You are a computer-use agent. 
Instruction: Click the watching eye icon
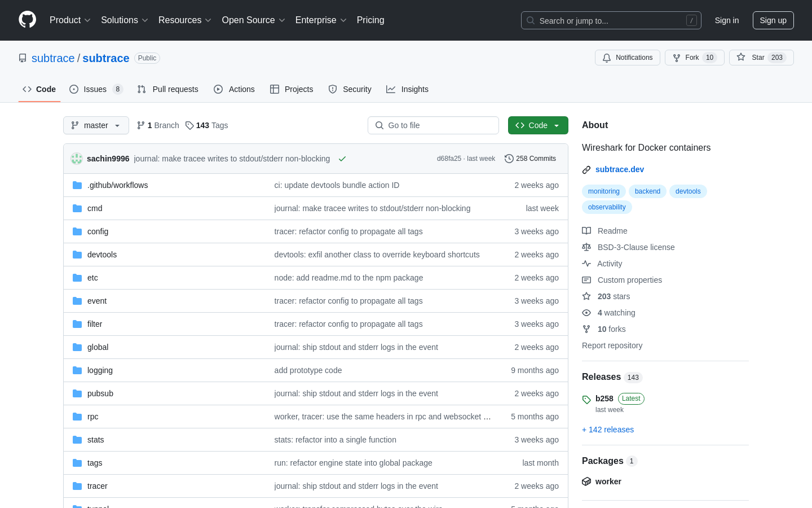[x=586, y=313]
